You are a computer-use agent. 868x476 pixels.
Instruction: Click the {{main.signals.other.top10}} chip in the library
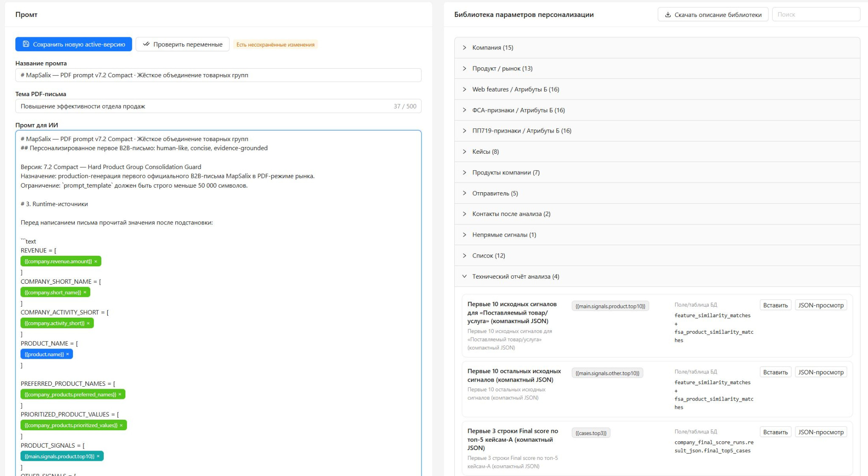tap(607, 373)
